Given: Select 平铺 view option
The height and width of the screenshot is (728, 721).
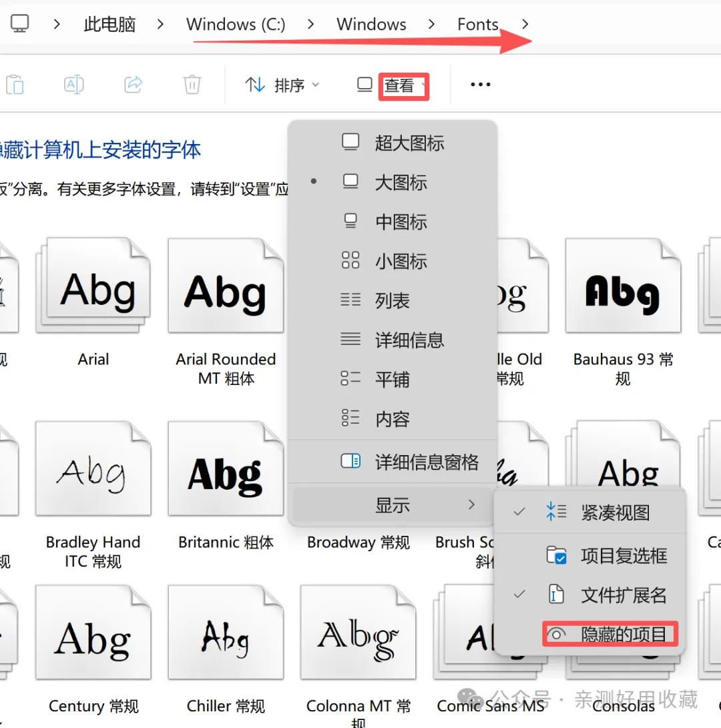Looking at the screenshot, I should [x=393, y=380].
